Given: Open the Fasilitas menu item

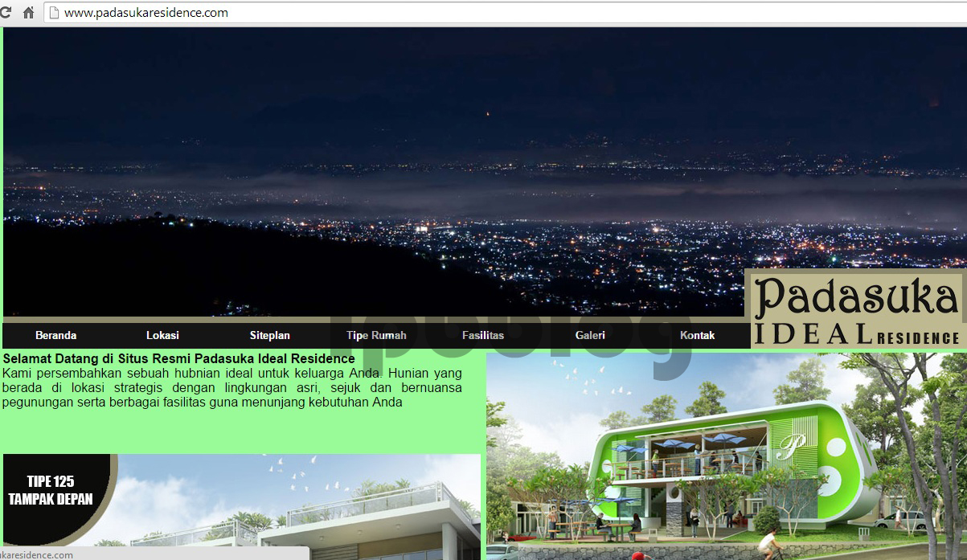Looking at the screenshot, I should [483, 336].
